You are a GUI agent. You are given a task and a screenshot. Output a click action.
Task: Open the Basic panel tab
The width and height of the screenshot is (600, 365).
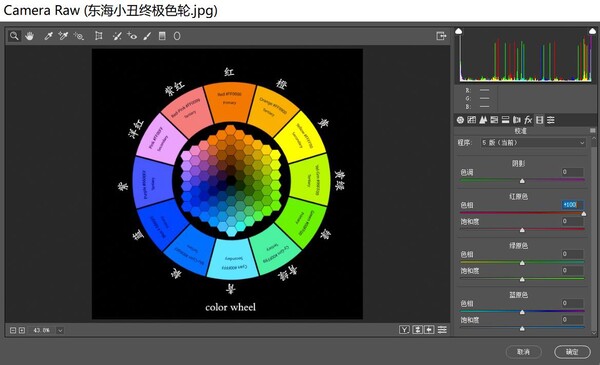(460, 120)
